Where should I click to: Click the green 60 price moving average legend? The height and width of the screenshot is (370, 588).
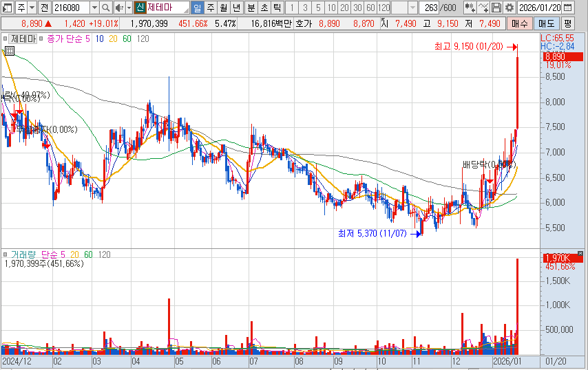click(127, 39)
